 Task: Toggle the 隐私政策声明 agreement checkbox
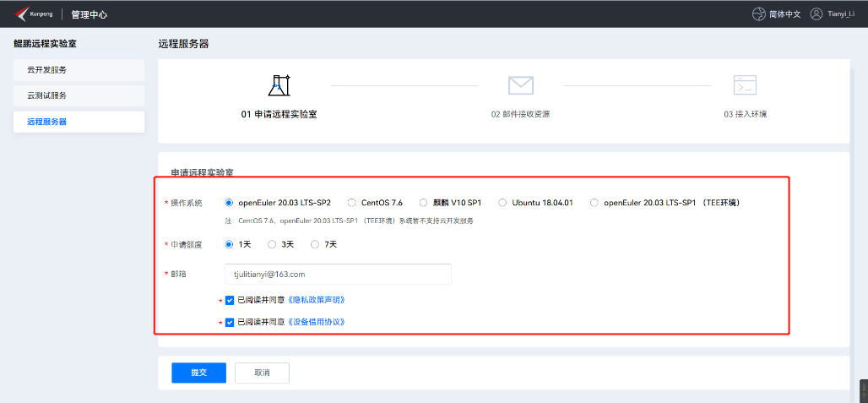click(x=230, y=300)
